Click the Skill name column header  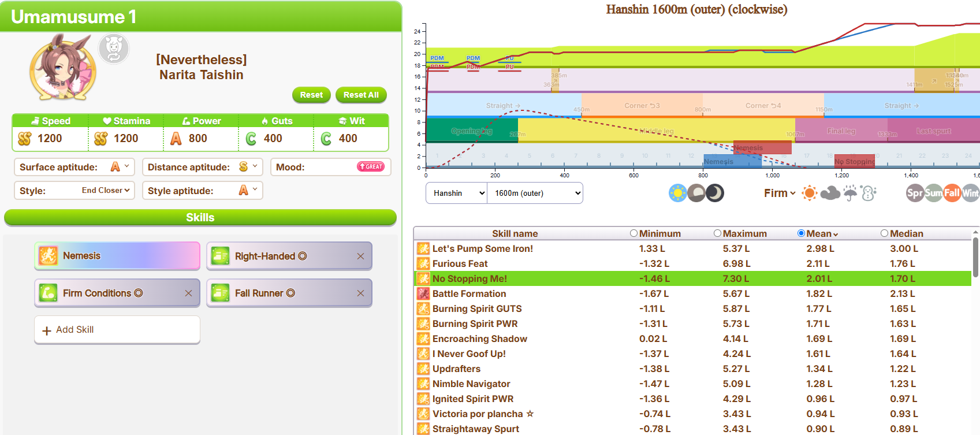coord(515,233)
